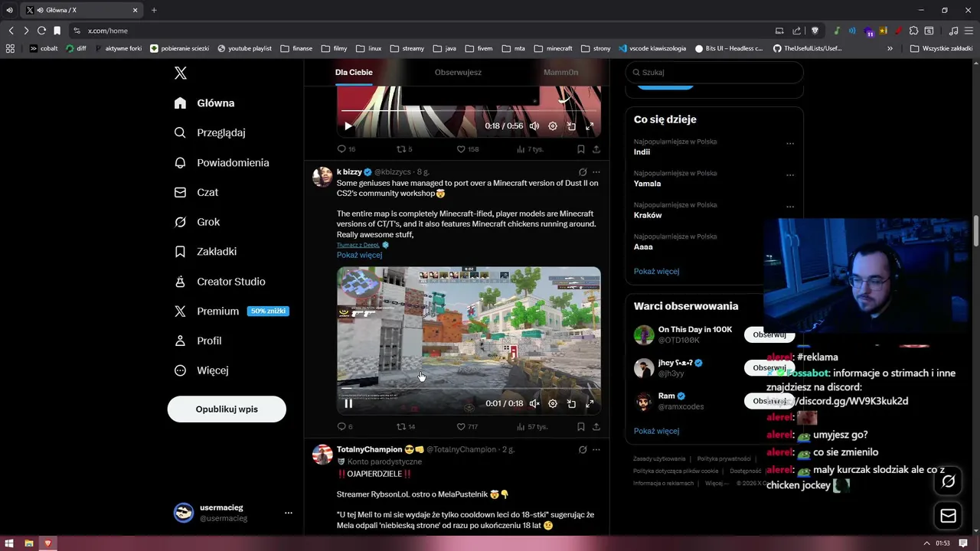Click Tłumacz z DeepL link
The image size is (980, 551).
[x=358, y=245]
